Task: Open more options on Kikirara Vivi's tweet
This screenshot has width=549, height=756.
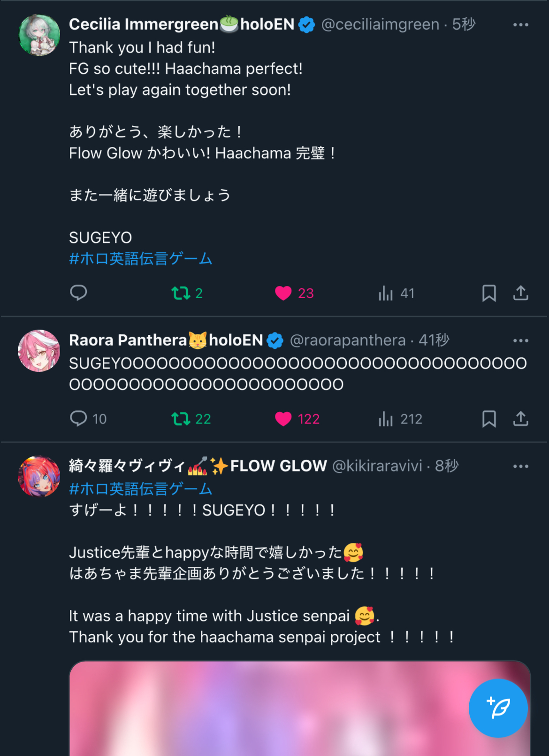Action: click(520, 466)
